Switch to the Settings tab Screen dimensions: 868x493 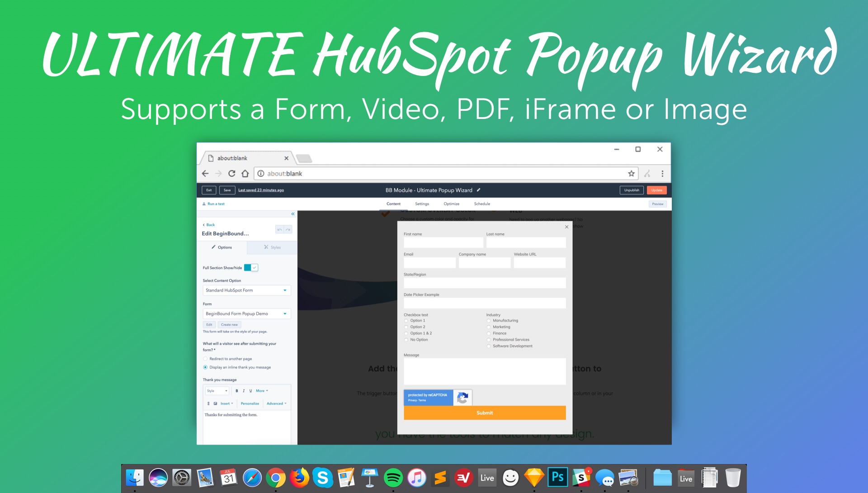(422, 204)
